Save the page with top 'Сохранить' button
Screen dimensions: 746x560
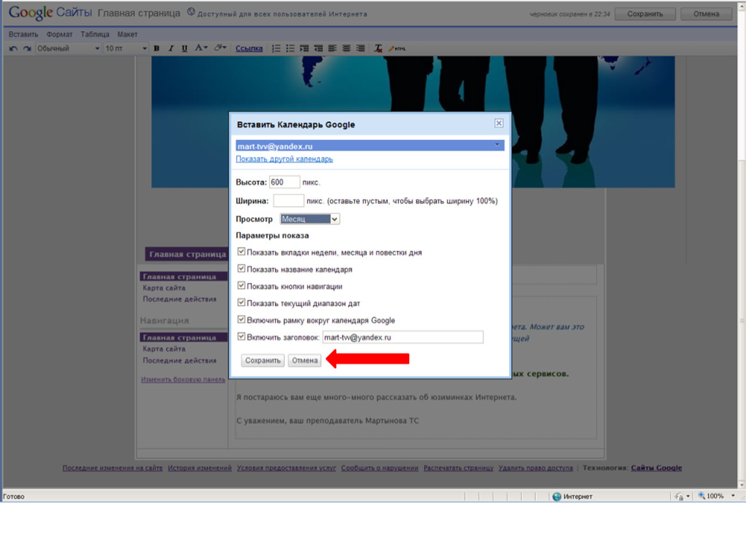click(x=645, y=14)
